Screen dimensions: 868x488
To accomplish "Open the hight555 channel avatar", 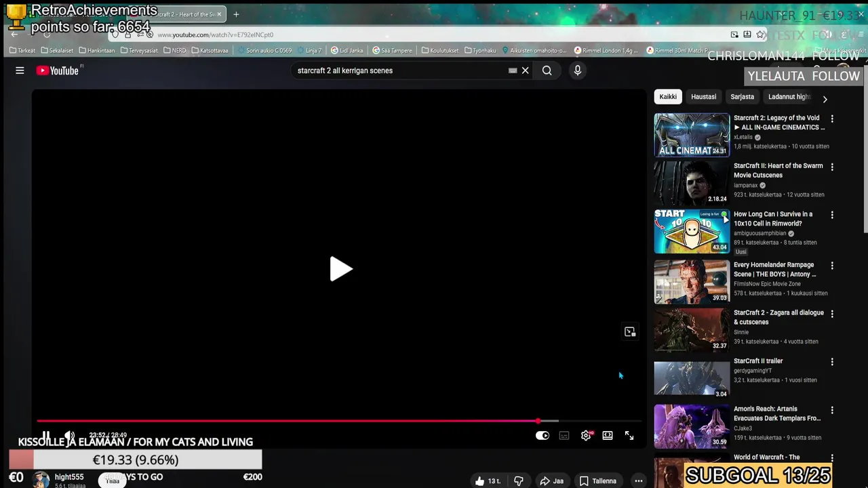I will (42, 481).
